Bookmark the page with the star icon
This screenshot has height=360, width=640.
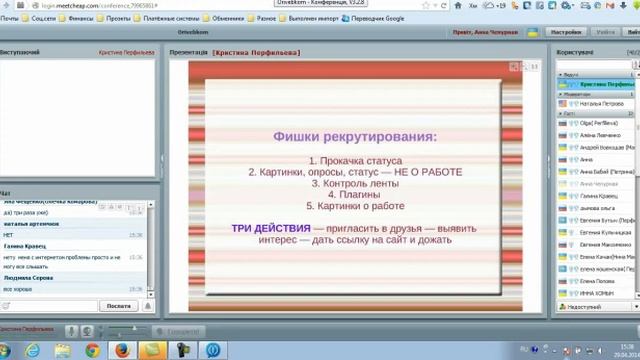point(426,5)
